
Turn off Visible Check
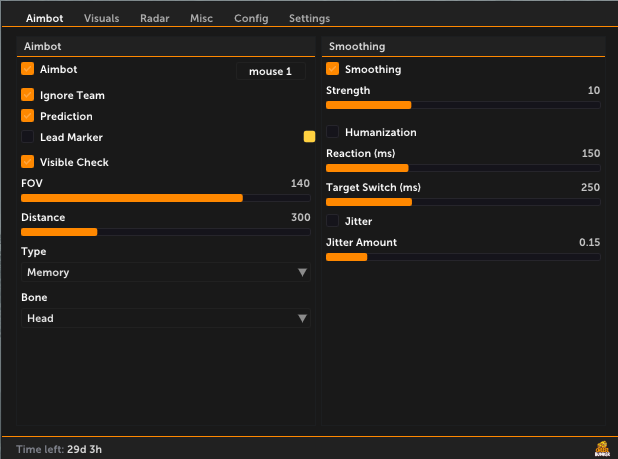click(x=28, y=162)
